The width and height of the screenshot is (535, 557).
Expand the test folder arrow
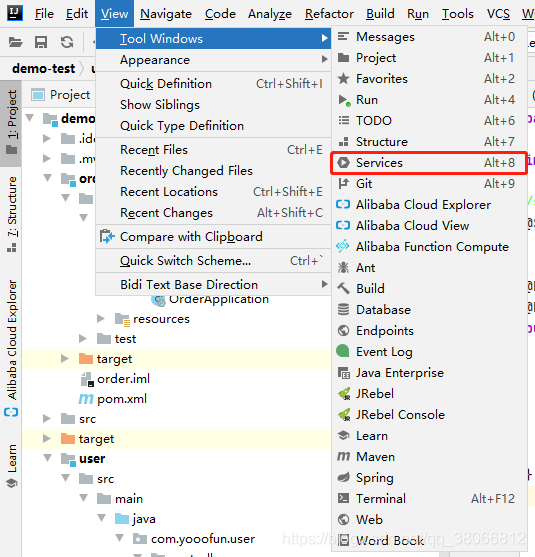tap(83, 338)
